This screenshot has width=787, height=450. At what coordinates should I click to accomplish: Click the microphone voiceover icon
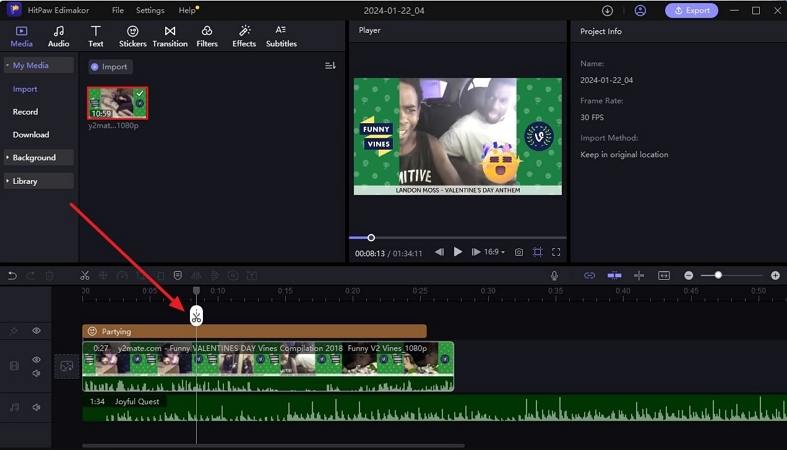[554, 275]
